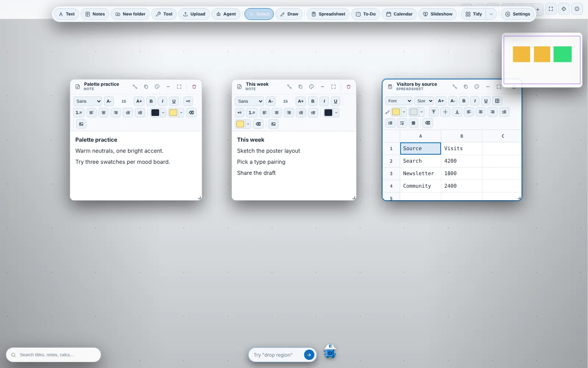Toggle underline in Palette practice note
Image resolution: width=588 pixels, height=368 pixels.
tap(174, 101)
